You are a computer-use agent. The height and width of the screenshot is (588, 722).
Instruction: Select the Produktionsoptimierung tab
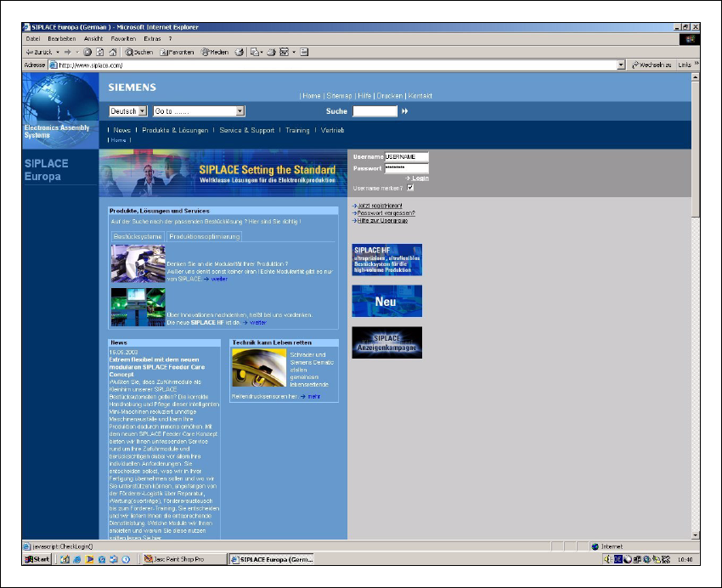coord(204,236)
